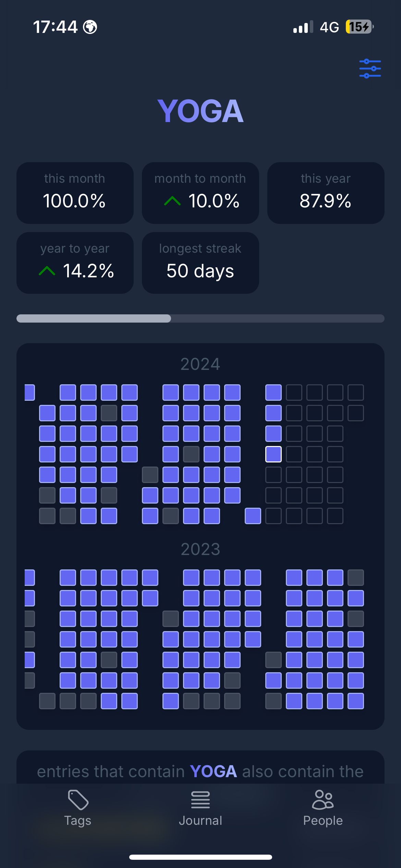
Task: Open the filter sliders icon
Action: click(x=370, y=69)
